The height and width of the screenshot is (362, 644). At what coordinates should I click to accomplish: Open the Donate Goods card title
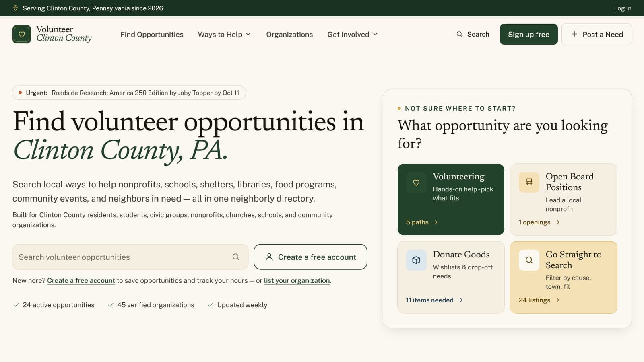461,254
